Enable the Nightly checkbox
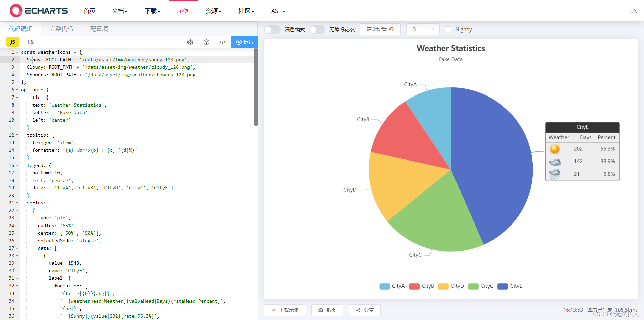The image size is (644, 320). (448, 29)
